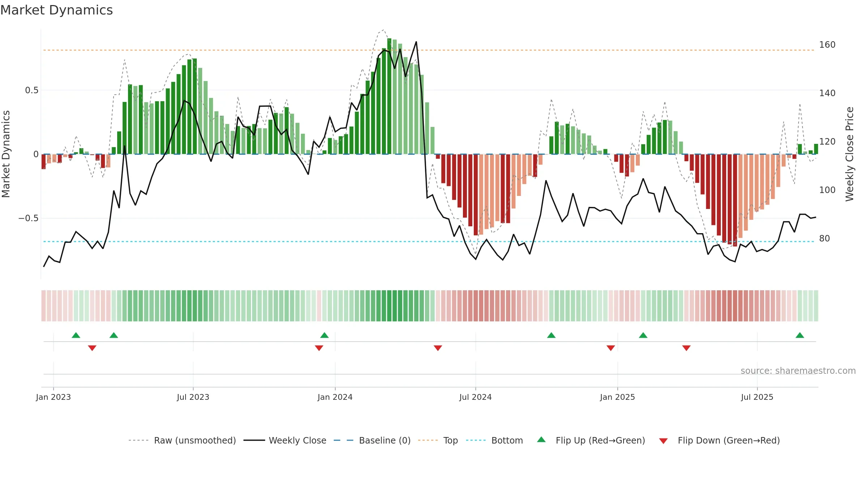Click the green flip-up marker just before Jan 2024
Viewport: 868px width, 488px height.
click(x=324, y=335)
